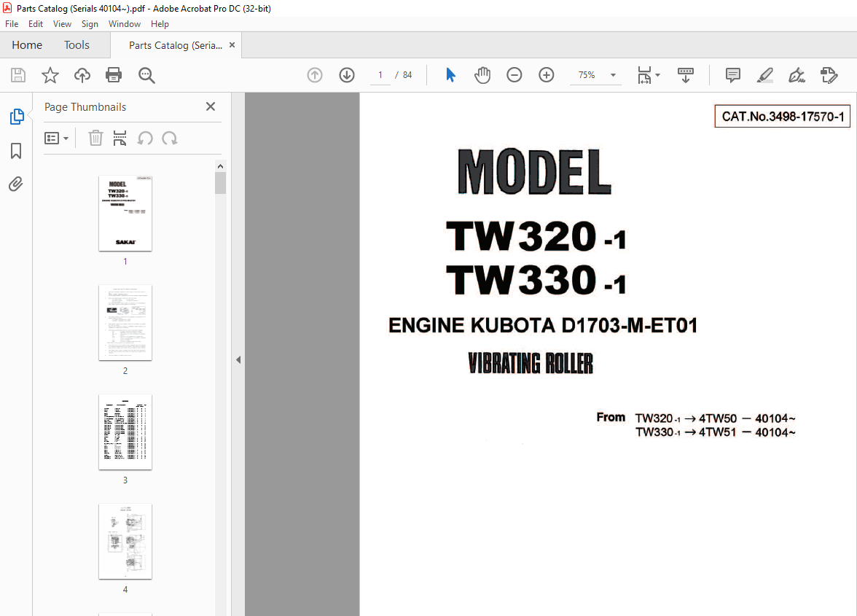Viewport: 857px width, 616px height.
Task: Click the share/send file icon
Action: click(x=829, y=75)
